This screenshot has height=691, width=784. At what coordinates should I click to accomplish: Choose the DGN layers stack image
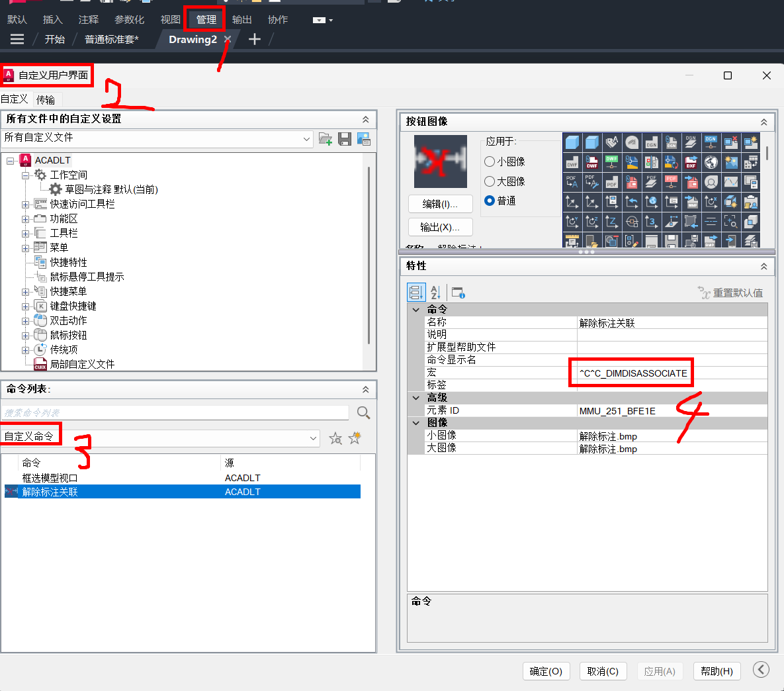691,142
